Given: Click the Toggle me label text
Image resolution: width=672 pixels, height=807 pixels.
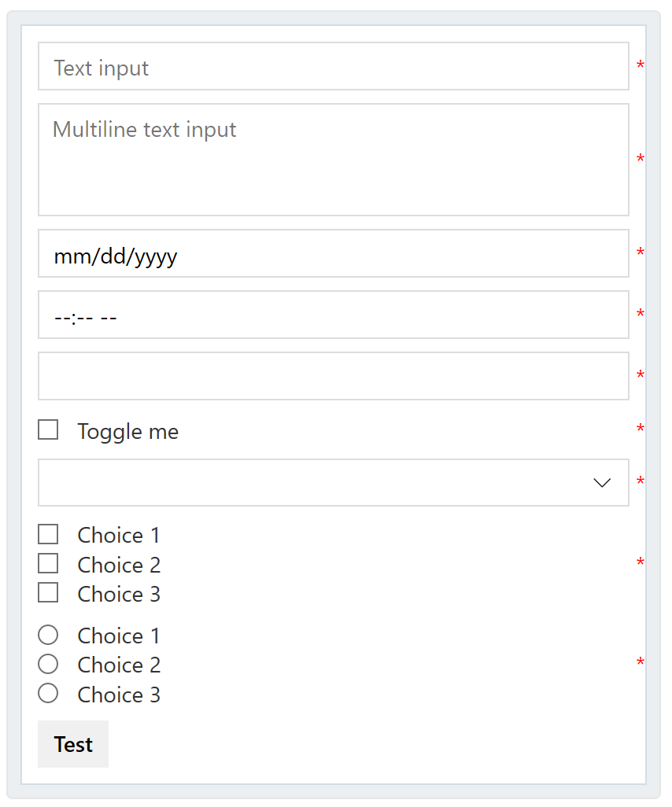Looking at the screenshot, I should tap(127, 431).
